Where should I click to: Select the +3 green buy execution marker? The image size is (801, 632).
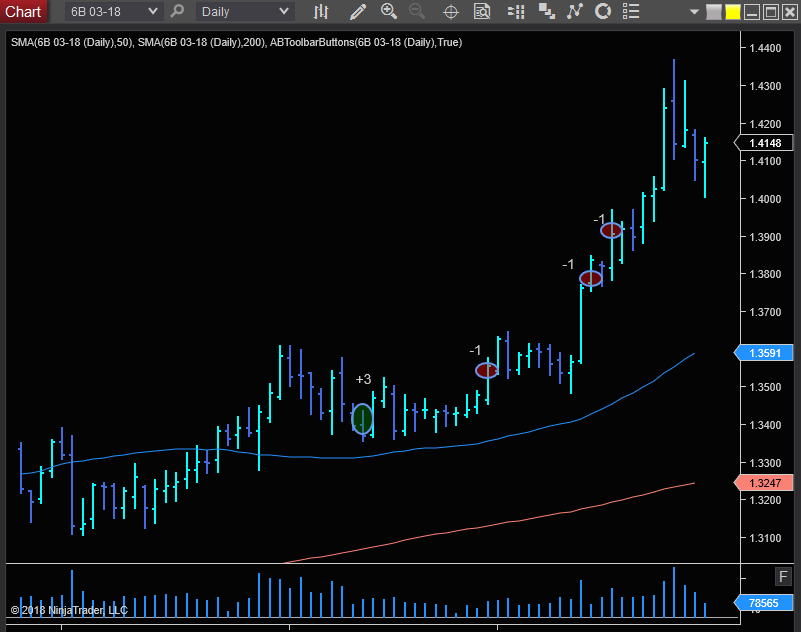(x=363, y=418)
